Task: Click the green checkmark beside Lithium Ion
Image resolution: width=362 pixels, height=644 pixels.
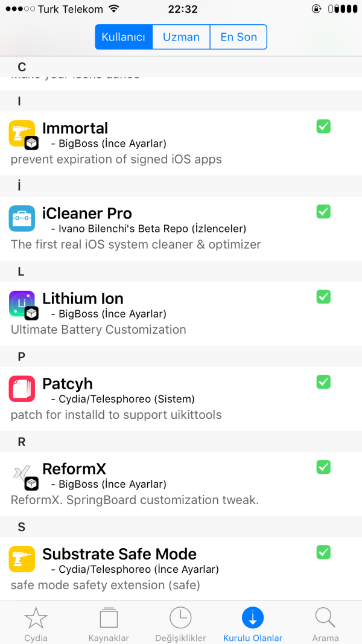Action: [x=323, y=296]
